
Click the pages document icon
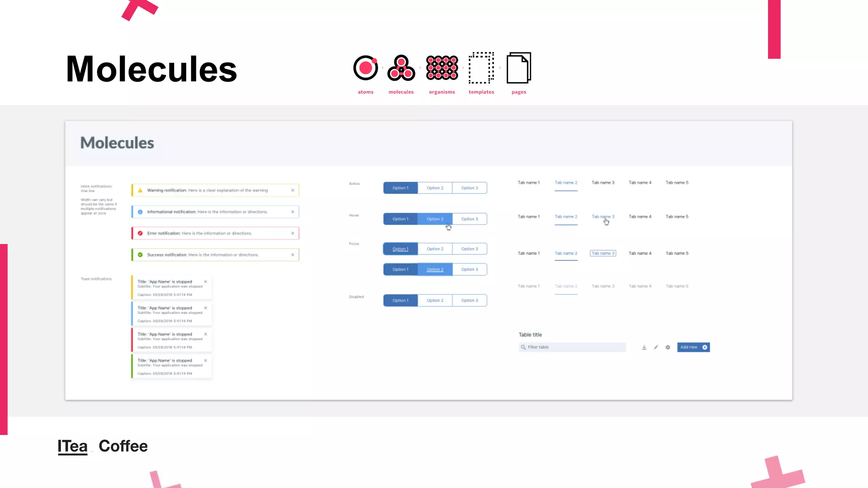[x=519, y=68]
